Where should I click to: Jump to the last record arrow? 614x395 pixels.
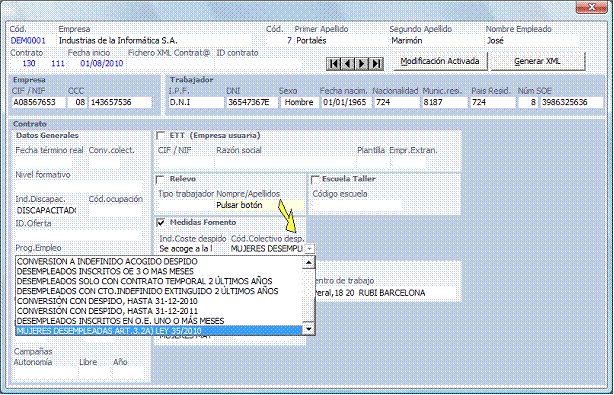[376, 63]
